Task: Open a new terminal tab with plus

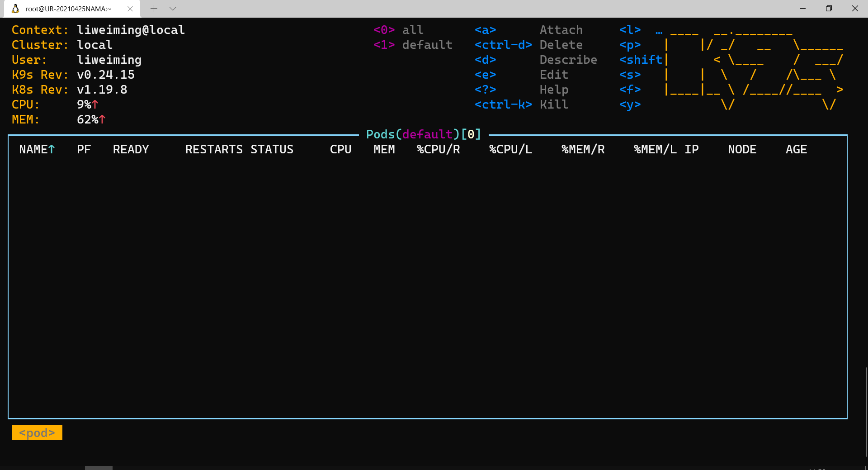Action: point(154,9)
